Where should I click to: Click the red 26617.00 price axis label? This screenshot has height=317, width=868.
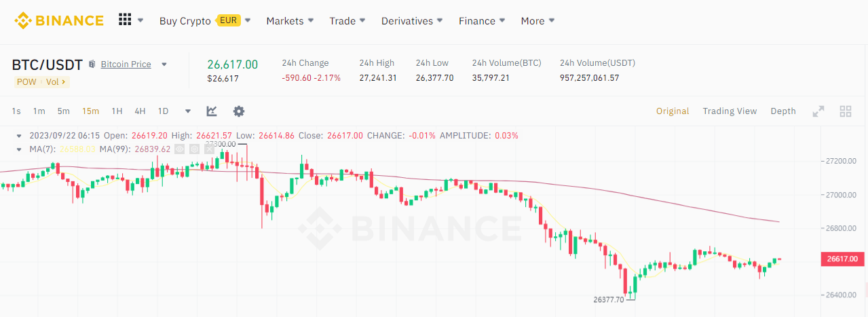click(842, 259)
